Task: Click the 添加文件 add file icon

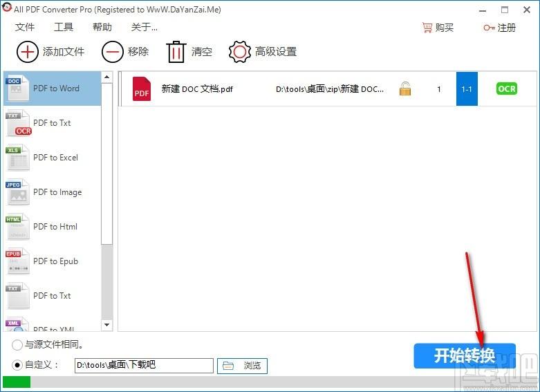Action: click(28, 52)
